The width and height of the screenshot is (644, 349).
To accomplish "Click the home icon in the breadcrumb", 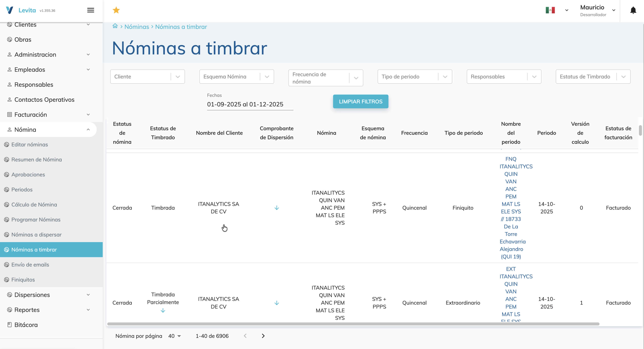I will 115,26.
